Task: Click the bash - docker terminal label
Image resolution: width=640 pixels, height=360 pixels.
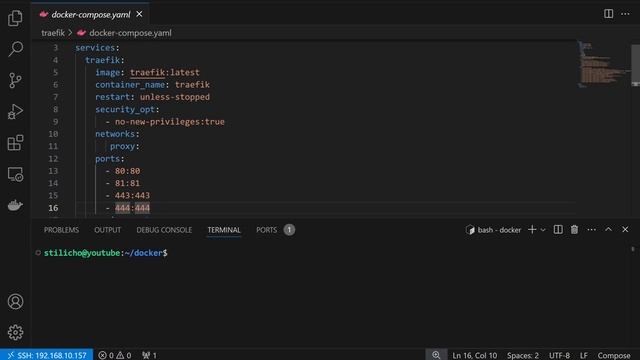Action: (x=493, y=230)
